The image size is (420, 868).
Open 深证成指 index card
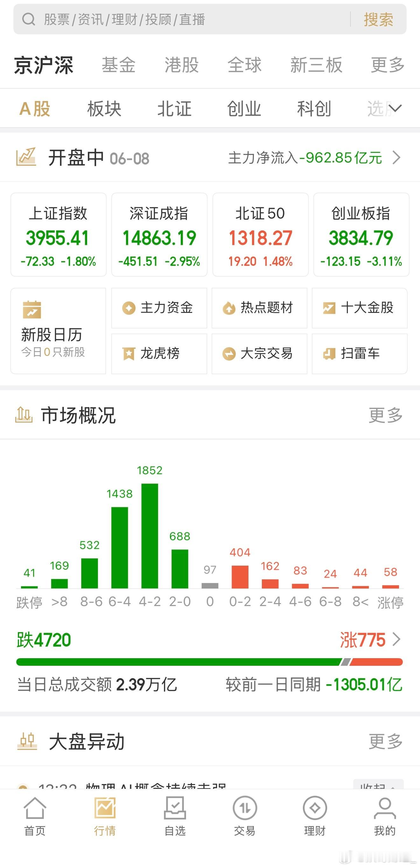159,235
